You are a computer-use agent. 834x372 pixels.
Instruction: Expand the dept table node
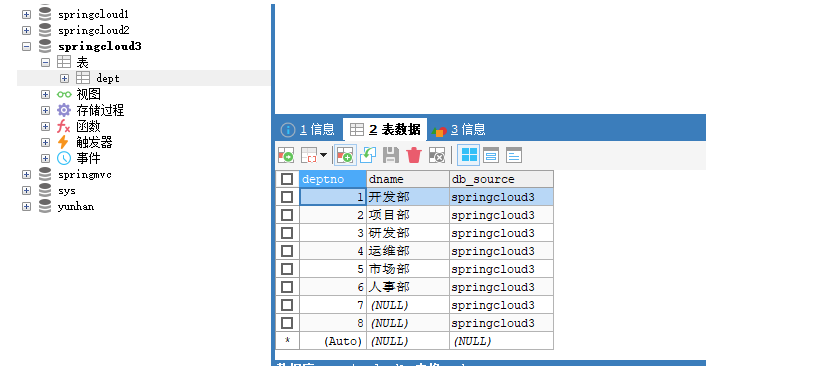pos(65,78)
